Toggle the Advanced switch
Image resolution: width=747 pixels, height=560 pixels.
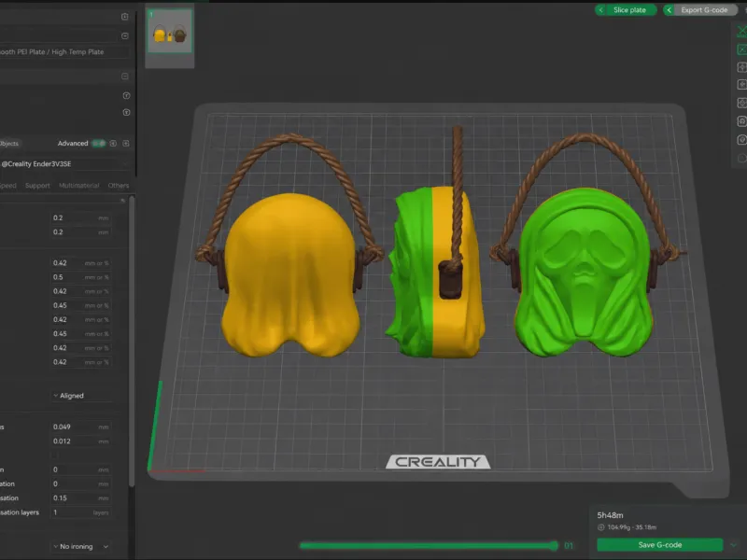(x=99, y=144)
